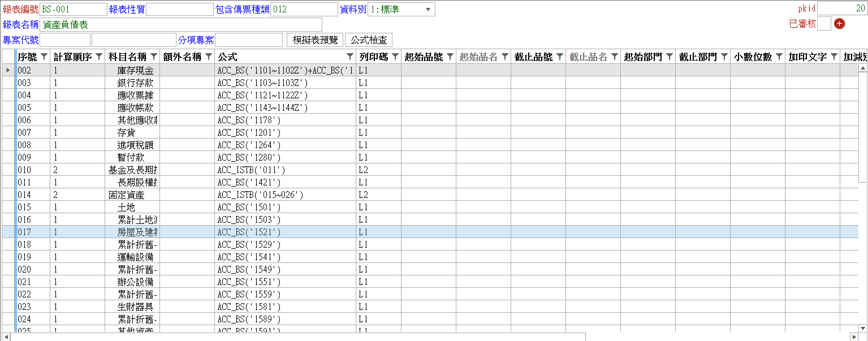Click the 分項專案 label link
Screen dimensions: 868x341
[x=196, y=40]
